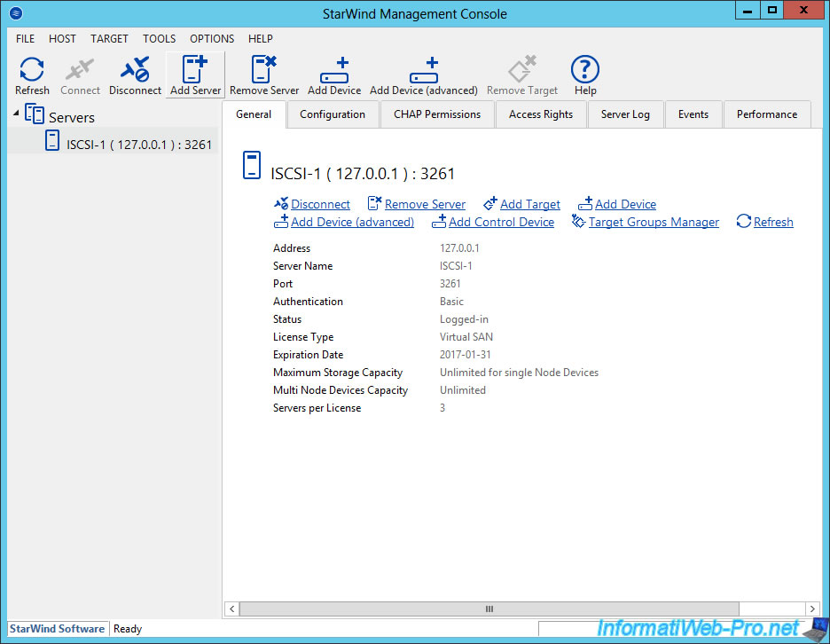
Task: Minimize the StarWind Management Console window
Action: point(748,10)
